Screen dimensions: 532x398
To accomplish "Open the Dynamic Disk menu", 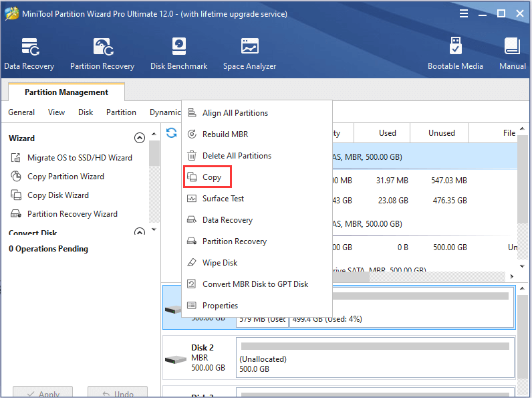I will tap(165, 112).
